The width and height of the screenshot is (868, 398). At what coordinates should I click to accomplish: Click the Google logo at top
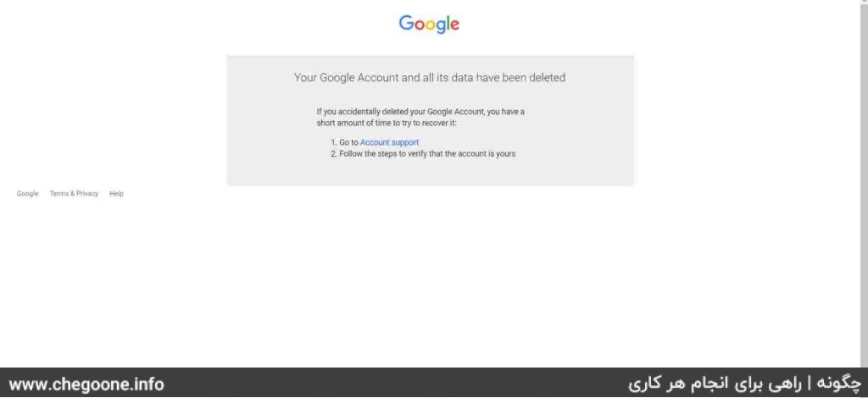(x=429, y=25)
